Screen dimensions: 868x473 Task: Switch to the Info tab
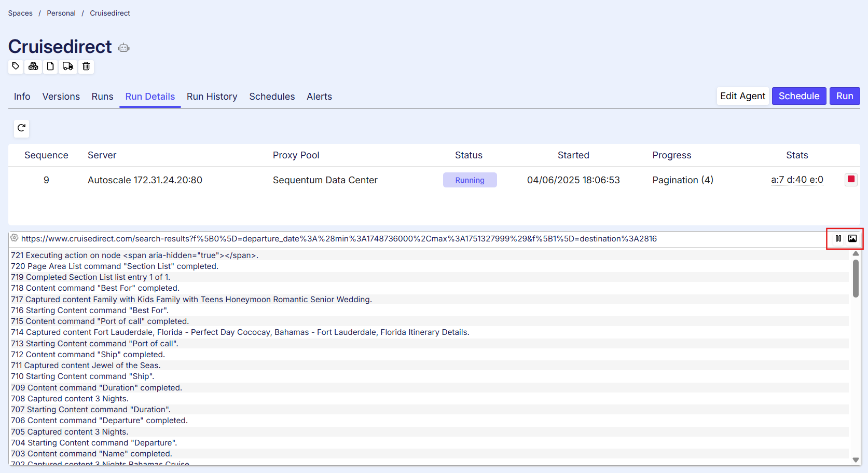[x=22, y=97]
